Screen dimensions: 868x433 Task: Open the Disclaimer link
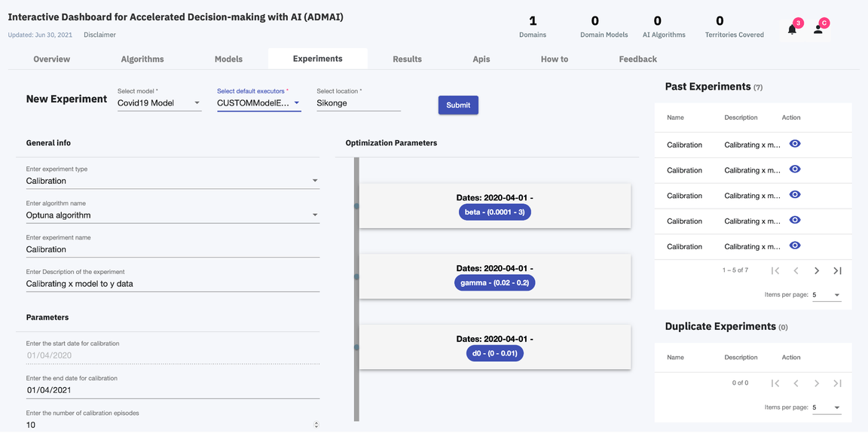pyautogui.click(x=99, y=35)
